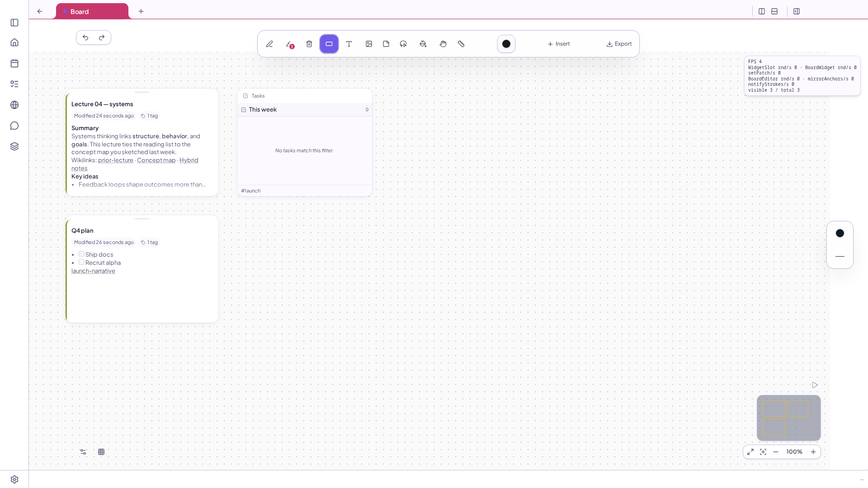Click the FPS debug stats overlay
The height and width of the screenshot is (488, 868).
[802, 76]
